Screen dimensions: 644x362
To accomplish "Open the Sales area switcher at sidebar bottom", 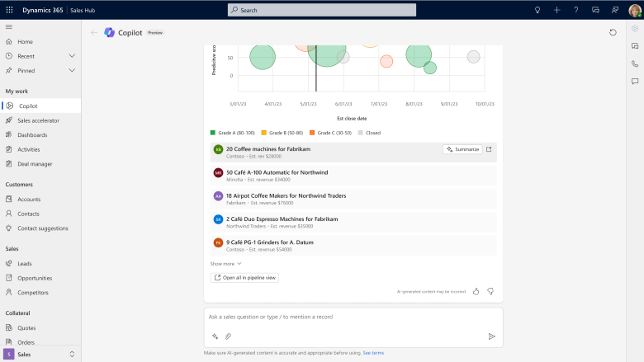I will (40, 355).
